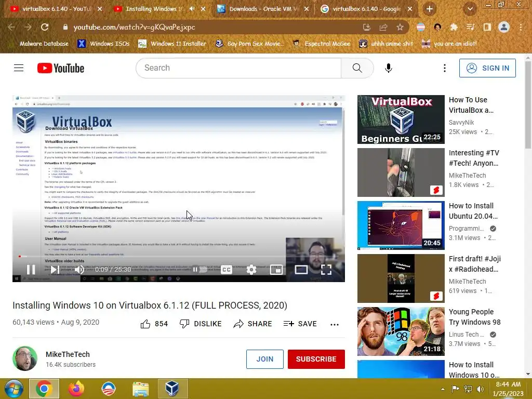This screenshot has height=399, width=532.
Task: Mute the Installing Windows tab audio icon
Action: coord(192,9)
